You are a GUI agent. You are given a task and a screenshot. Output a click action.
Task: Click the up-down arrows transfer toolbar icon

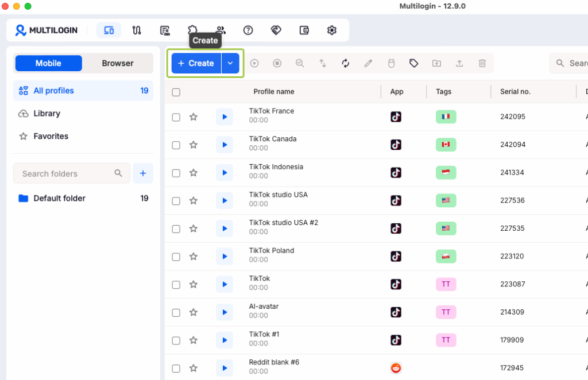(323, 63)
